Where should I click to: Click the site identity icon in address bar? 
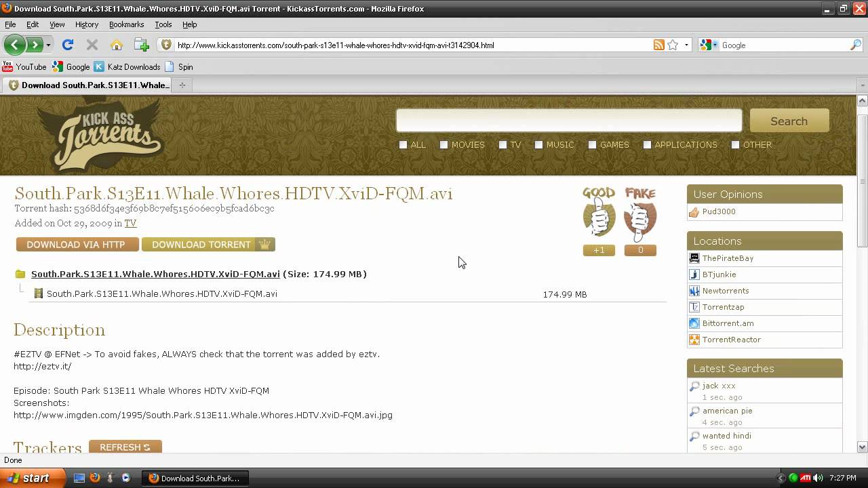tap(166, 45)
